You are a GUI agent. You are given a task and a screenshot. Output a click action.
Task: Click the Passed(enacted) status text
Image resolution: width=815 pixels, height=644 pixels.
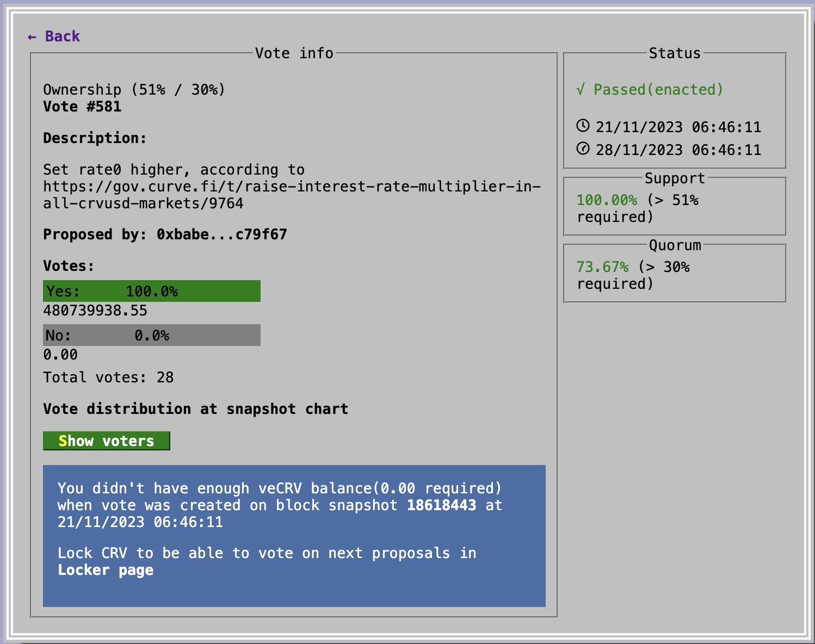[x=658, y=89]
